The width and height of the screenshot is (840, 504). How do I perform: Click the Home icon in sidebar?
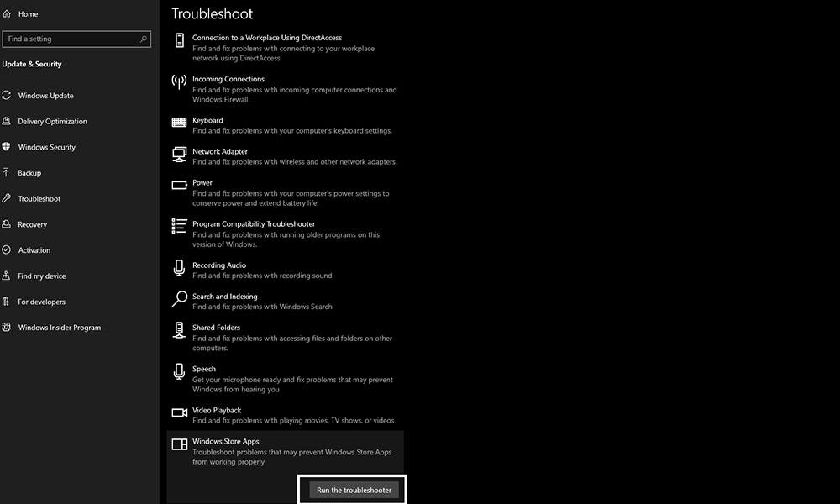pyautogui.click(x=7, y=14)
